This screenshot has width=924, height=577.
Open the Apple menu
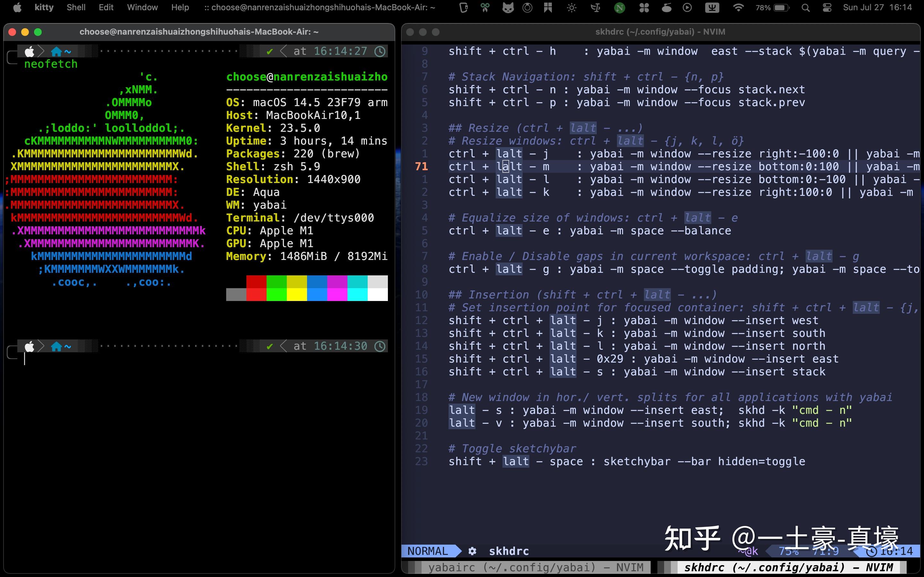pos(17,8)
